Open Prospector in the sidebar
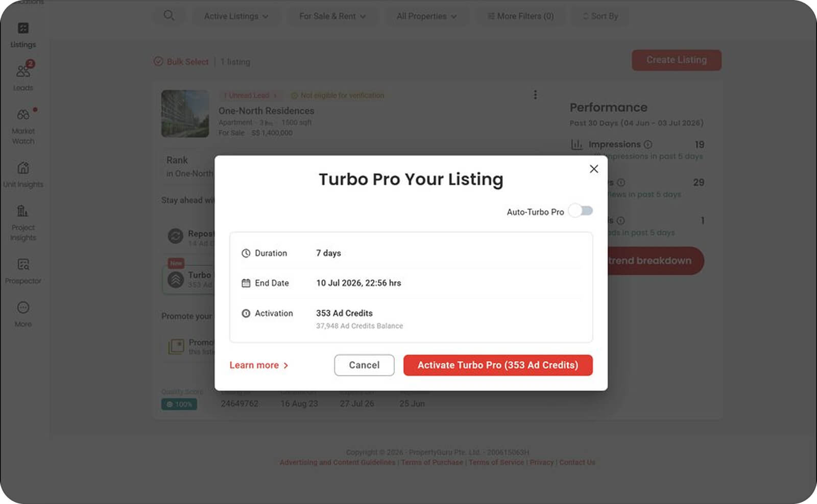The image size is (817, 504). click(x=23, y=271)
